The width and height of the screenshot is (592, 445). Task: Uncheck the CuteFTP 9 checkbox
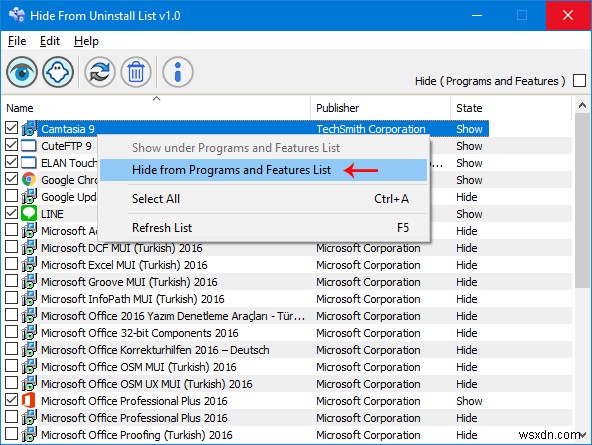click(x=11, y=145)
